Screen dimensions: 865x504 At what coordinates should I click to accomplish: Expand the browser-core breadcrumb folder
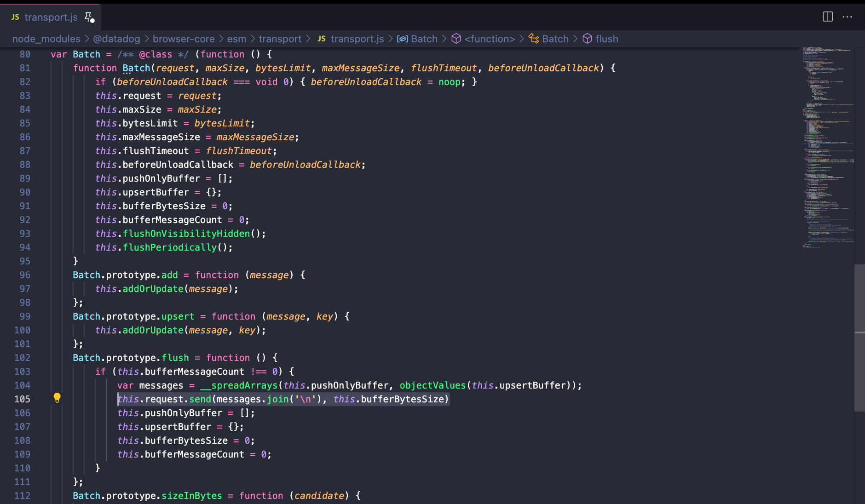tap(184, 39)
